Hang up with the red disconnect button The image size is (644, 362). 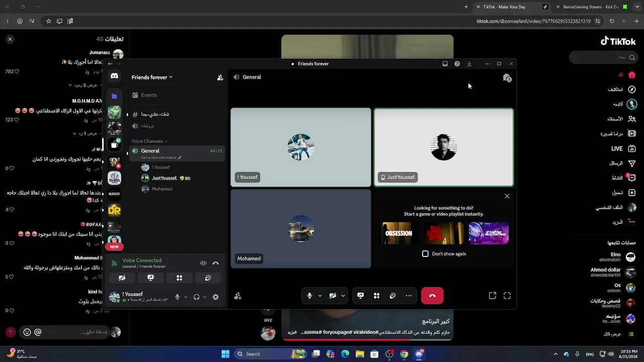432,296
